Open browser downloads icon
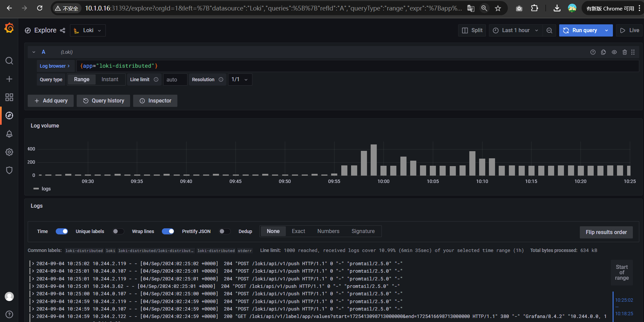 coord(557,8)
